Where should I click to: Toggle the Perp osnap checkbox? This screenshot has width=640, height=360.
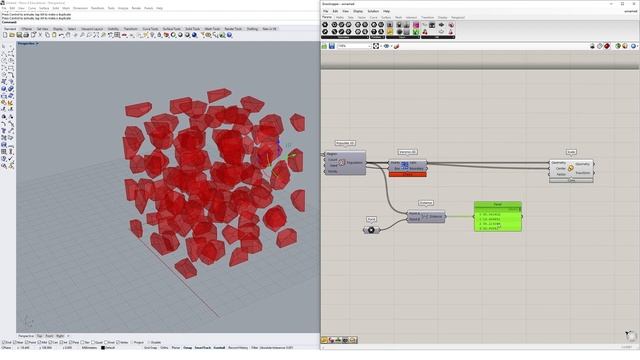tap(71, 342)
